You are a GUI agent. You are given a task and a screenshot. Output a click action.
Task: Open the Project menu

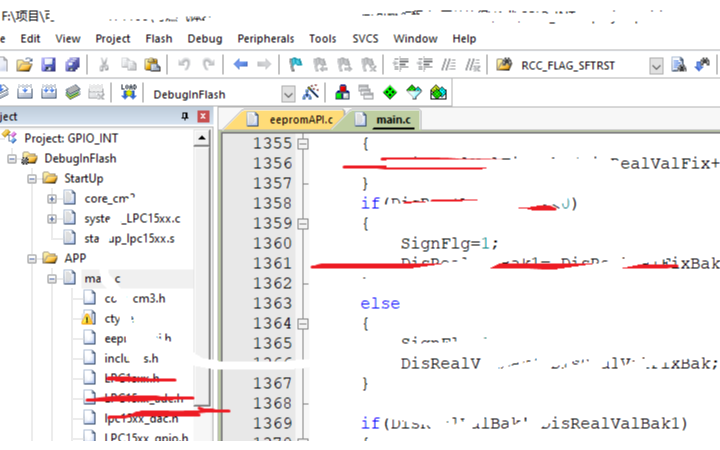(113, 39)
